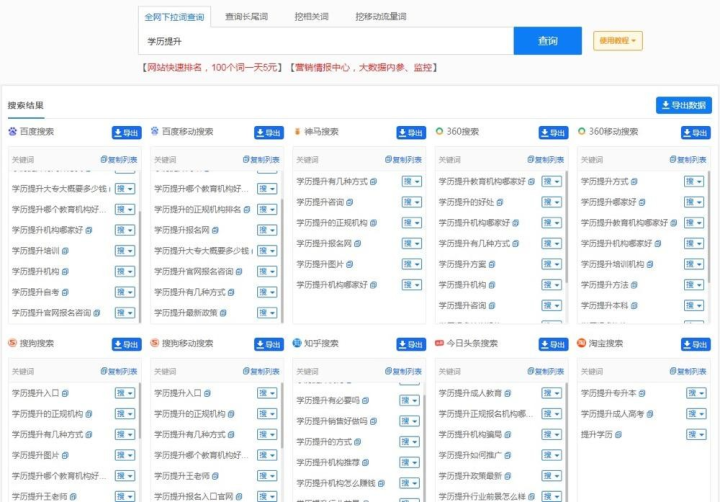Click copy icon next to 学历提升专升本

click(x=642, y=393)
